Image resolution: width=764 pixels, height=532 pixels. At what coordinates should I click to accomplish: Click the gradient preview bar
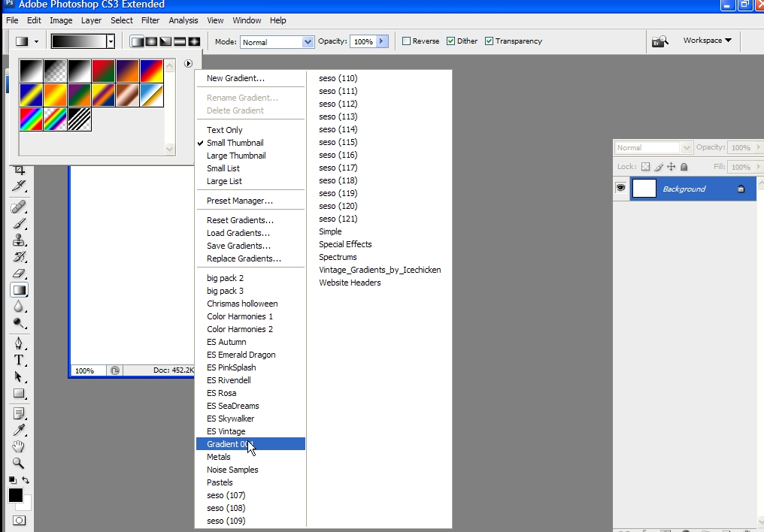79,41
